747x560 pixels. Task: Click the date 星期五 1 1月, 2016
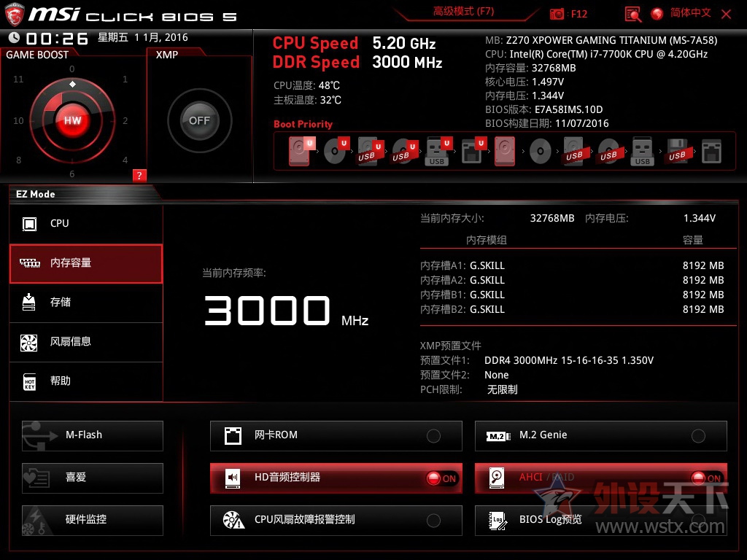[x=143, y=38]
